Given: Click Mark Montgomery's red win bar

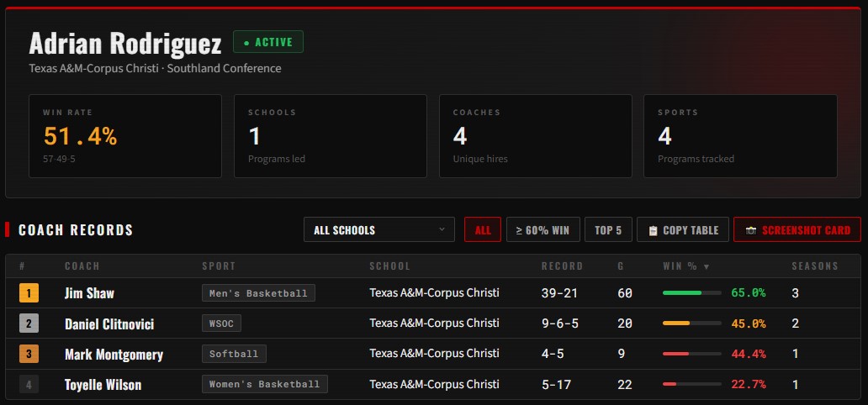Looking at the screenshot, I should (x=691, y=354).
